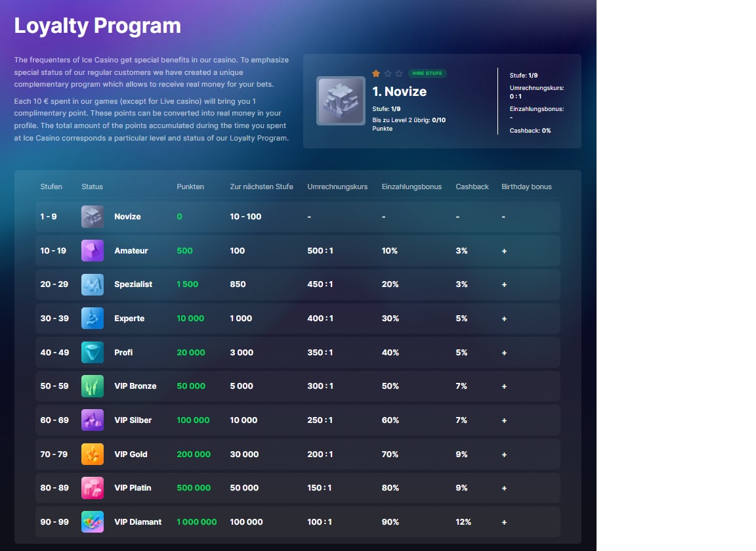Click the Amateur status name
The image size is (756, 551).
point(131,250)
